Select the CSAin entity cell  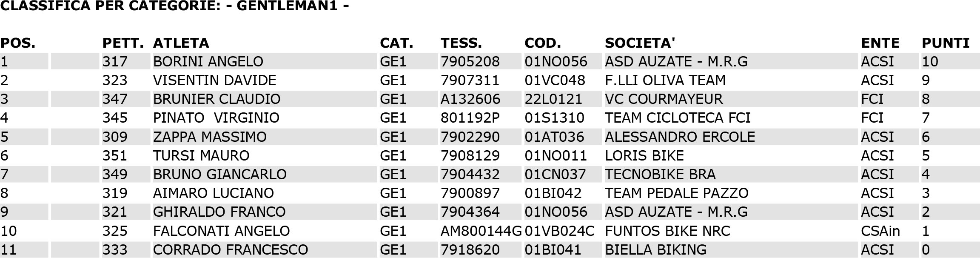(x=880, y=231)
